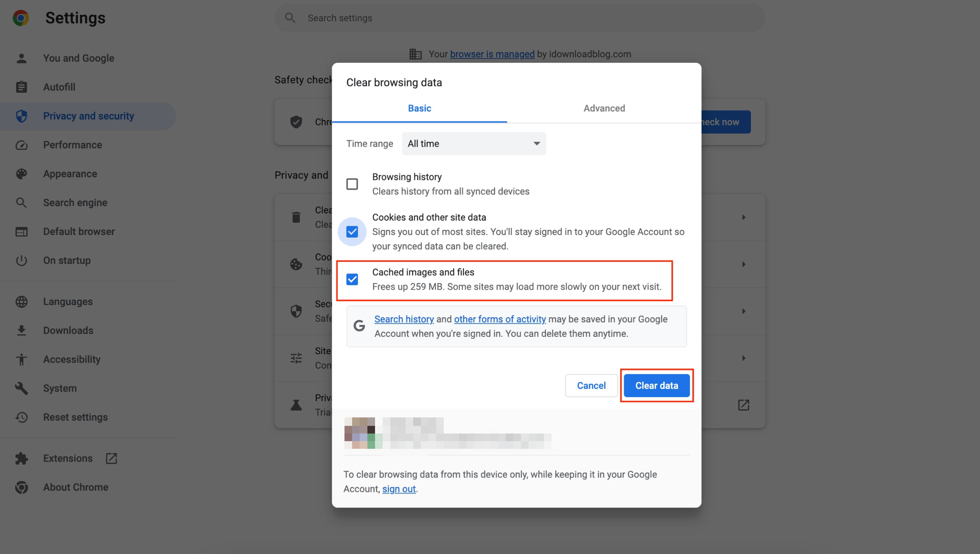Screen dimensions: 980x554
Task: Click the Extensions external link icon
Action: pyautogui.click(x=111, y=458)
